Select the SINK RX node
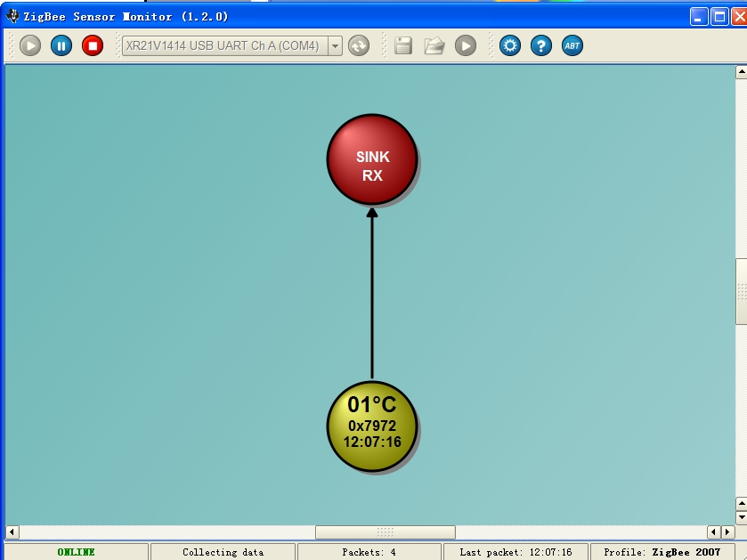 (372, 158)
